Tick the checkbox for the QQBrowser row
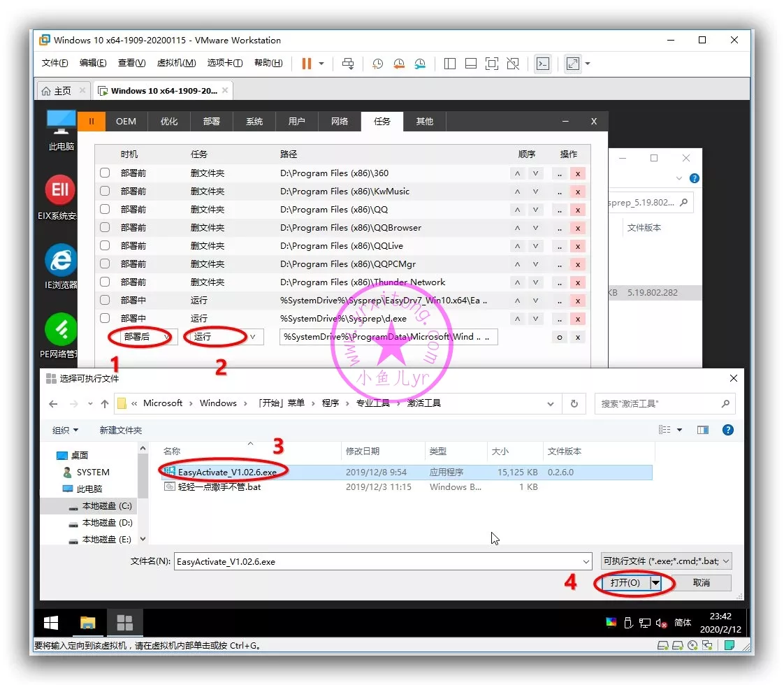 [105, 227]
